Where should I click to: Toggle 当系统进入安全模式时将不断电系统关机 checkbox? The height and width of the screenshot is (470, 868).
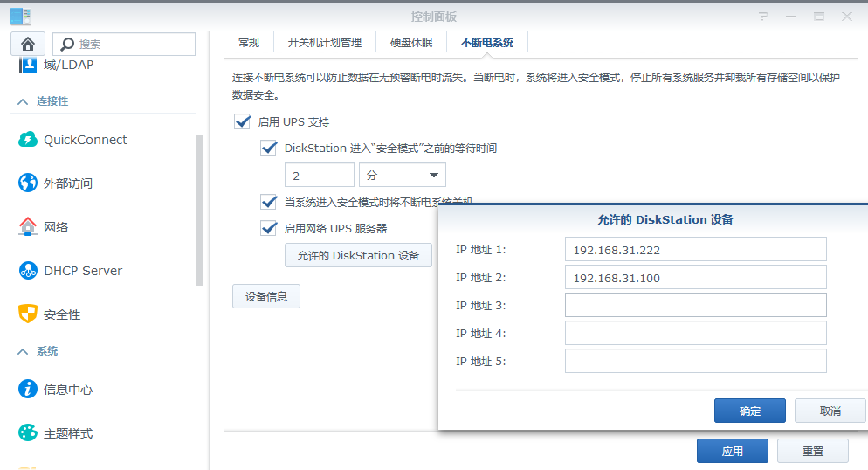(268, 202)
